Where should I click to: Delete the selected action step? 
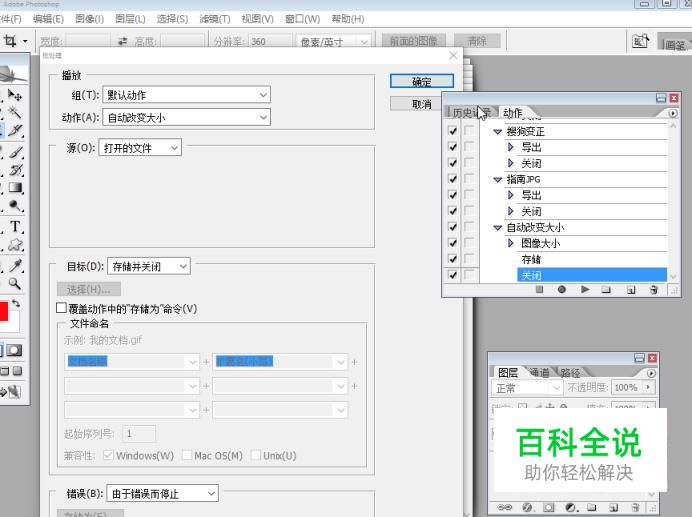coord(654,290)
